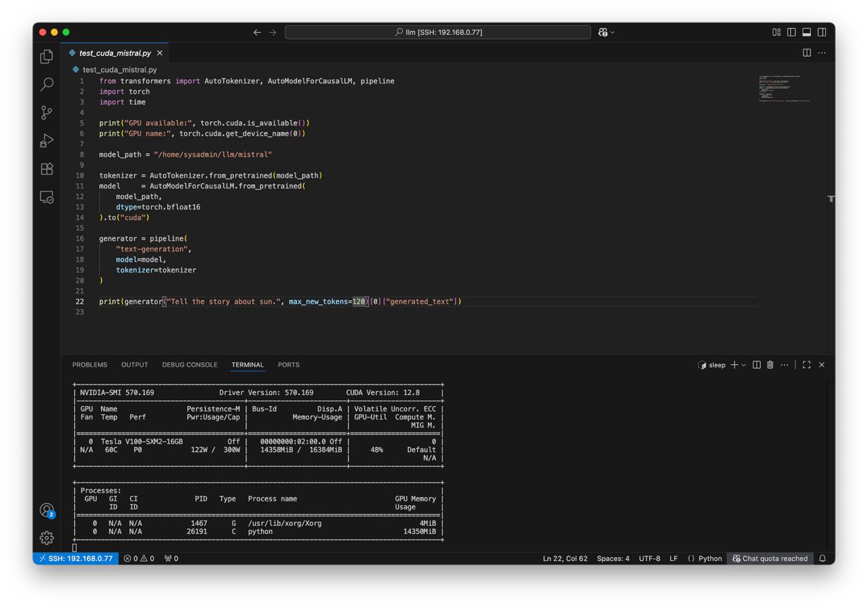This screenshot has width=868, height=608.
Task: Open the Extensions view
Action: click(x=47, y=169)
